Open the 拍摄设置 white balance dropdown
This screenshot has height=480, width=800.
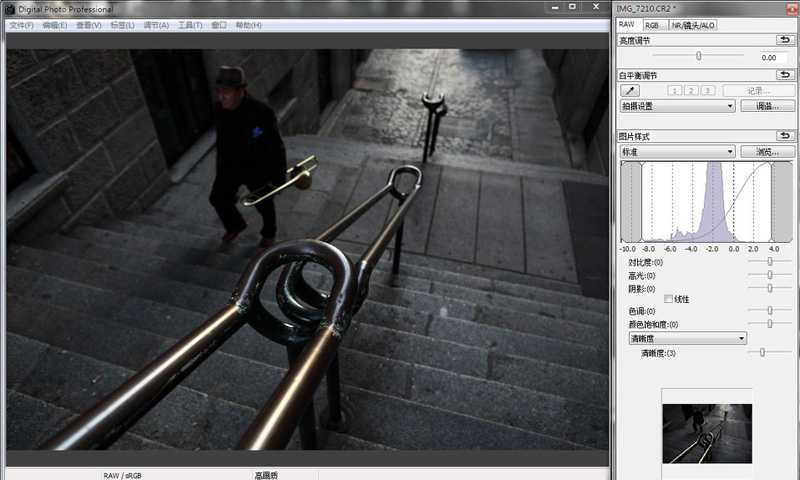pos(678,106)
